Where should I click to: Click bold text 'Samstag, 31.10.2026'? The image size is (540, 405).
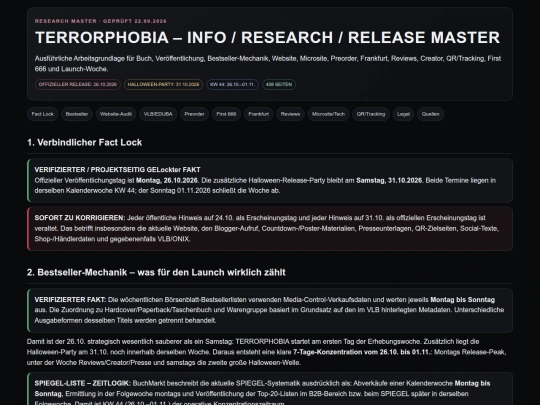[389, 180]
